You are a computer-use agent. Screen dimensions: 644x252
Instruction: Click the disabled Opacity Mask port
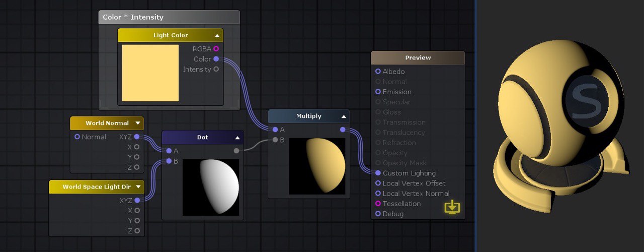coord(378,163)
